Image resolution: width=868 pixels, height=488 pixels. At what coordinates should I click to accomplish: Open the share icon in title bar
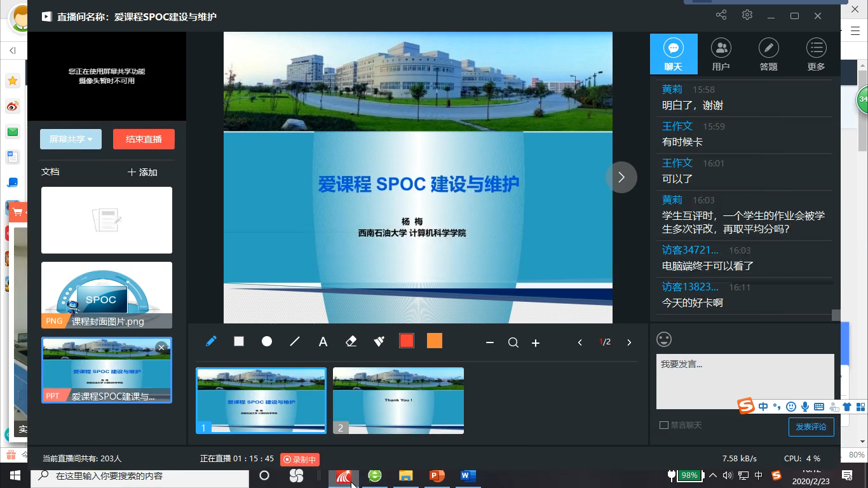point(721,16)
